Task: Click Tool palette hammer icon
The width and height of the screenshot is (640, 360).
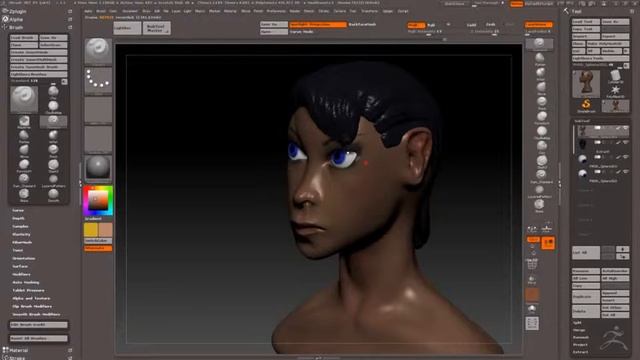Action: point(566,11)
